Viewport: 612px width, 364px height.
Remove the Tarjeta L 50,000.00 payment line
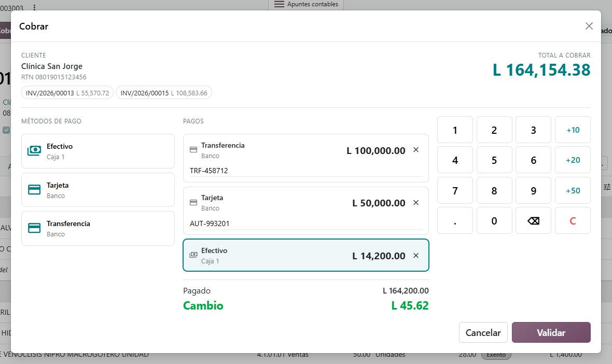tap(416, 203)
